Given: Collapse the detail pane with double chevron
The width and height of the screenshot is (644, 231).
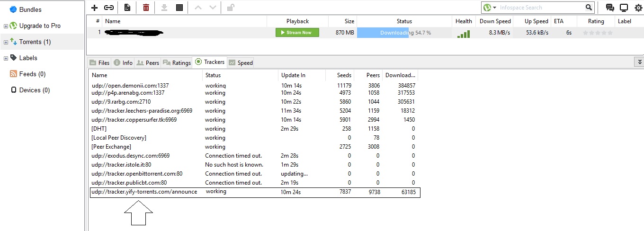Looking at the screenshot, I should click(x=640, y=62).
